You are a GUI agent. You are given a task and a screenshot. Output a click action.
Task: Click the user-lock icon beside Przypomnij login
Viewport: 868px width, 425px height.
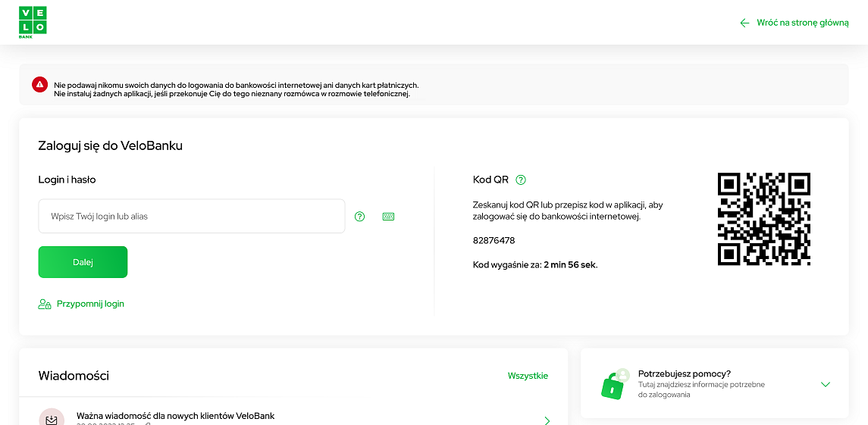(45, 304)
